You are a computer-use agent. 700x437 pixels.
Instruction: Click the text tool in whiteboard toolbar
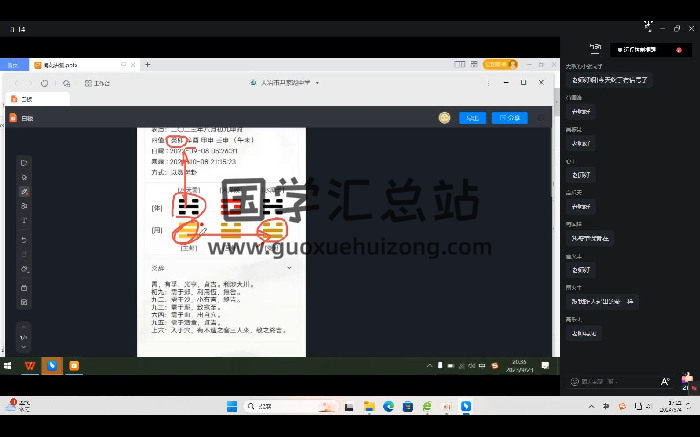coord(25,221)
